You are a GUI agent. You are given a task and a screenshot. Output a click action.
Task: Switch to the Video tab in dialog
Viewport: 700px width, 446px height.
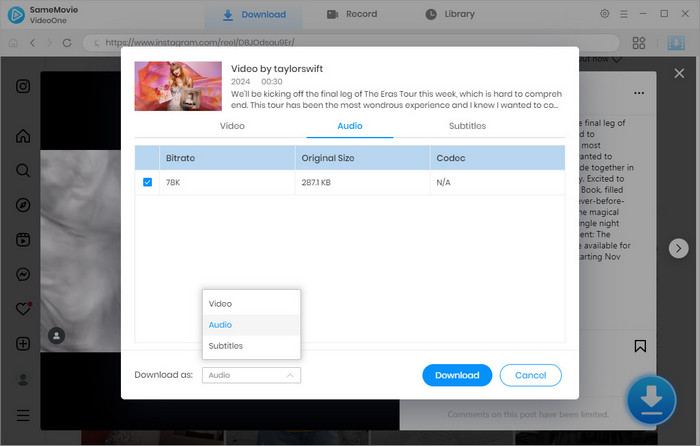click(x=232, y=126)
